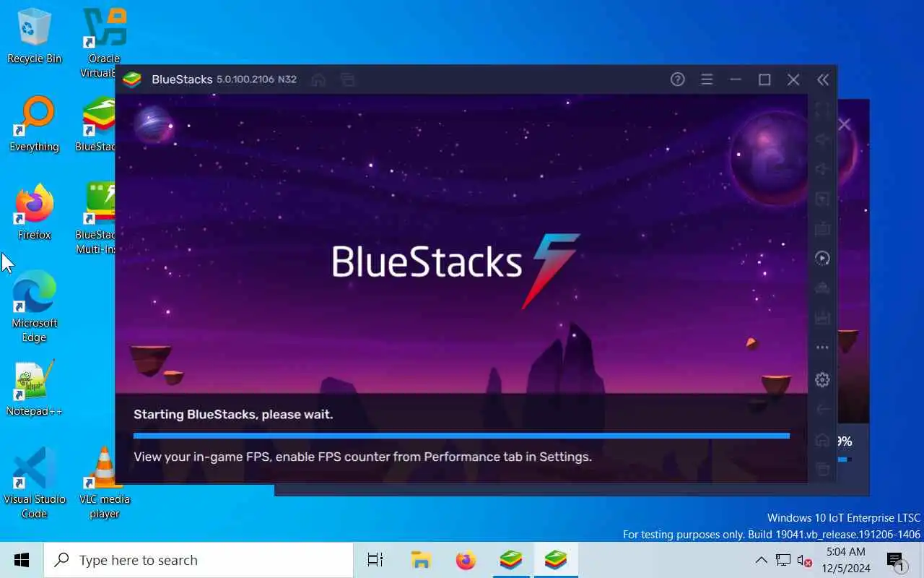
Task: Show hidden system tray icons chevron
Action: 761,560
